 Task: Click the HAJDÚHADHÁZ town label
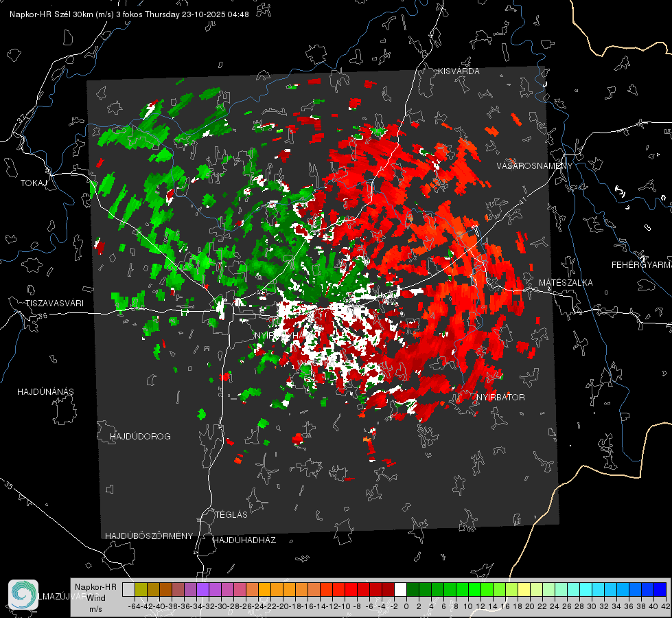pyautogui.click(x=244, y=540)
